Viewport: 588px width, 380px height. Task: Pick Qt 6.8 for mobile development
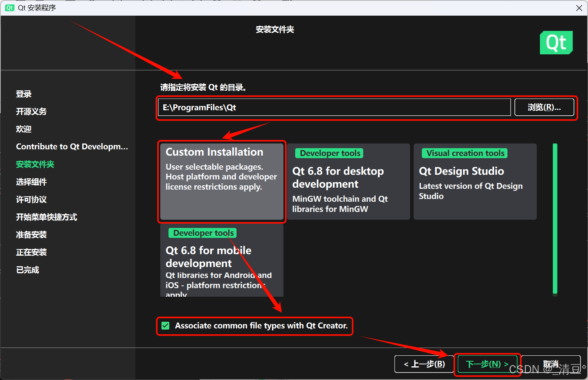point(222,260)
